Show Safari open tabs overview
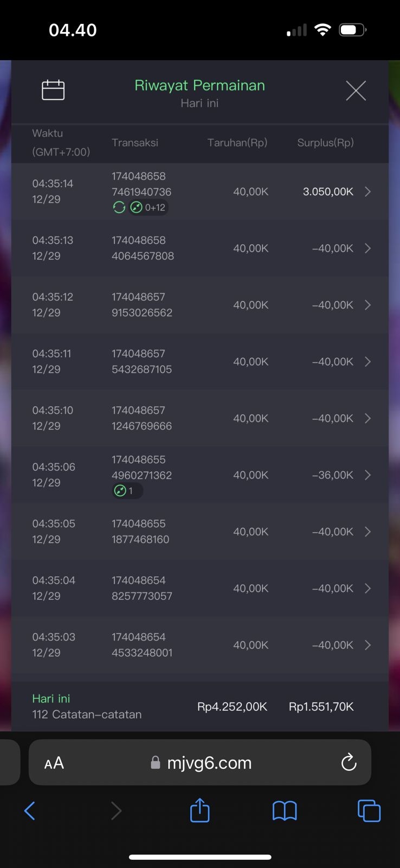 click(x=369, y=810)
